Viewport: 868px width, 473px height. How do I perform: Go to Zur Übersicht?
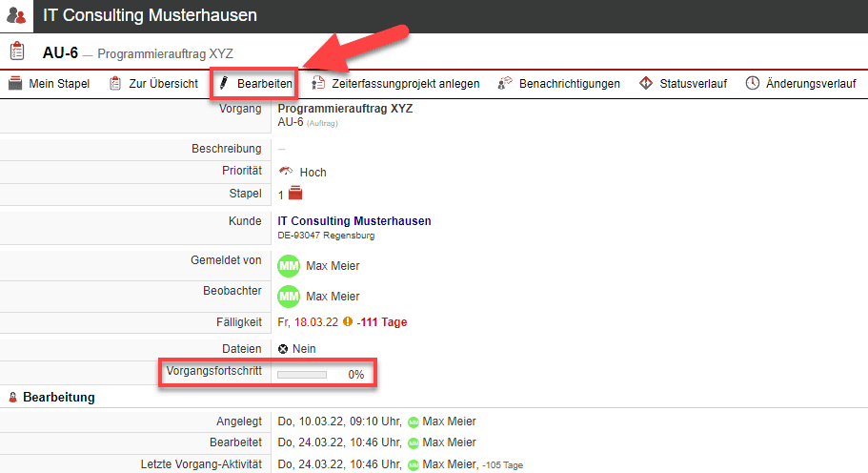(152, 84)
